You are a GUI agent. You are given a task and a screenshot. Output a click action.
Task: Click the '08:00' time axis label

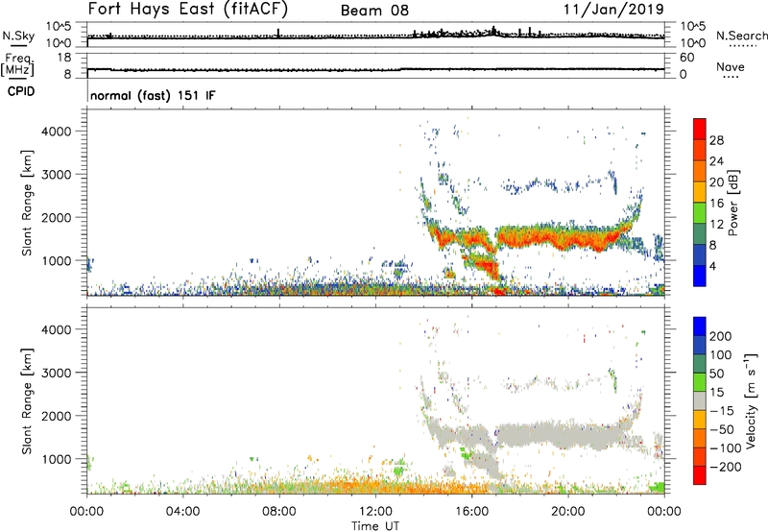pos(279,512)
